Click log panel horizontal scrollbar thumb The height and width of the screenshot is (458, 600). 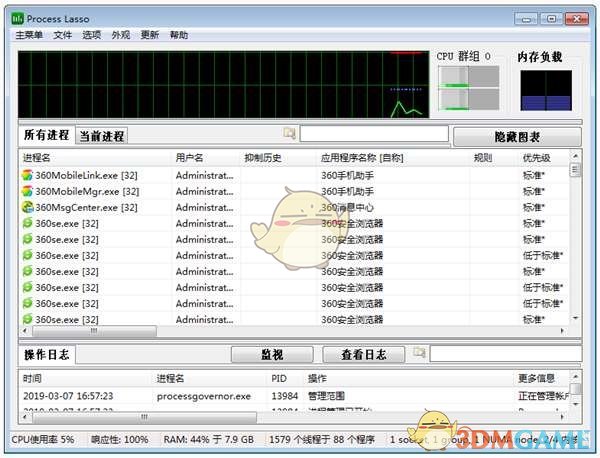point(144,417)
